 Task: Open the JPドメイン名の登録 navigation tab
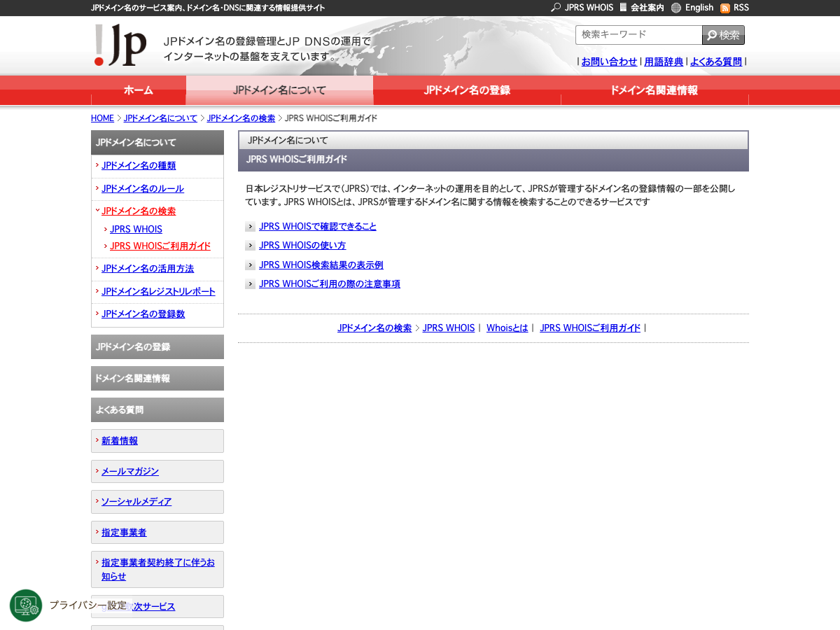(467, 90)
